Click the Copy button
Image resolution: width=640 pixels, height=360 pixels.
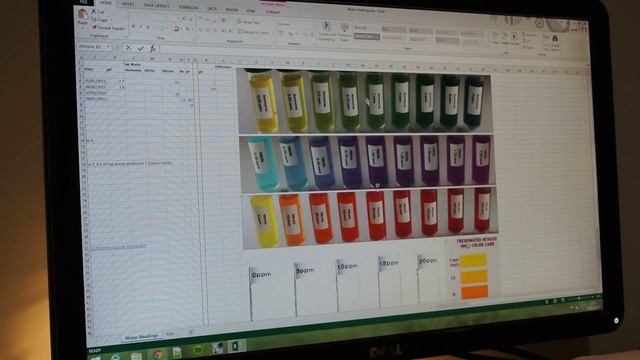(x=100, y=20)
